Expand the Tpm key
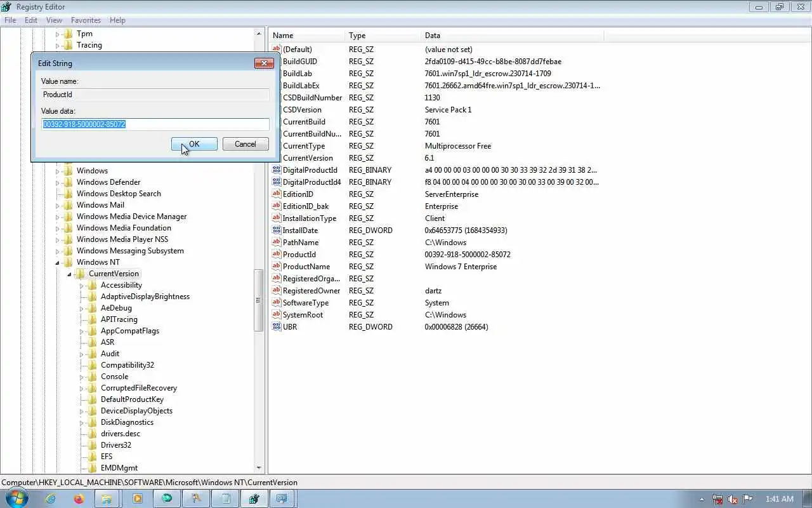This screenshot has width=812, height=508. 57,34
